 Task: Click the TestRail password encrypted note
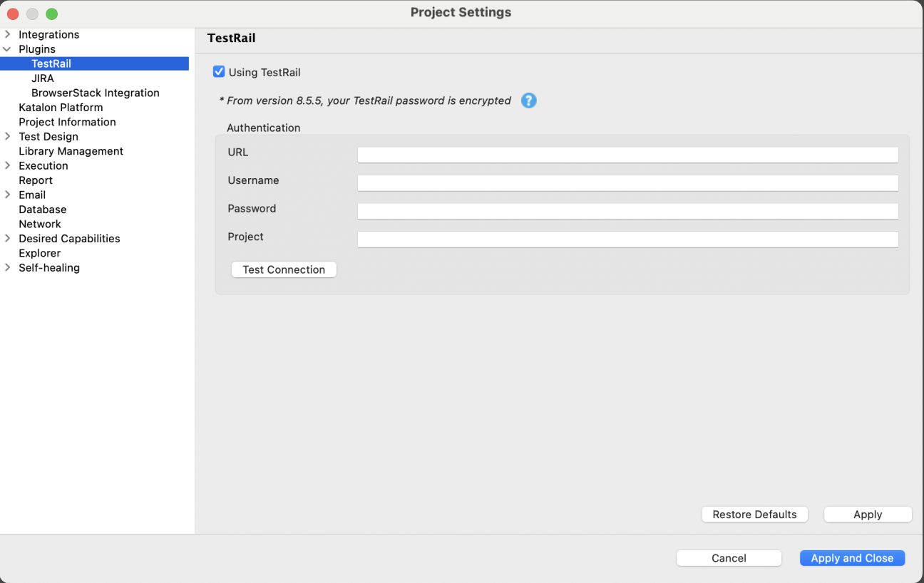point(365,100)
